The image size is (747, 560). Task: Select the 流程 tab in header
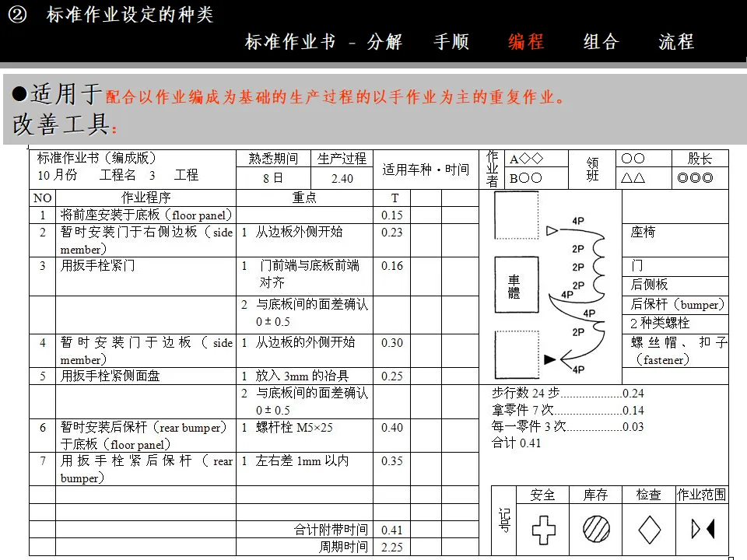coord(676,42)
